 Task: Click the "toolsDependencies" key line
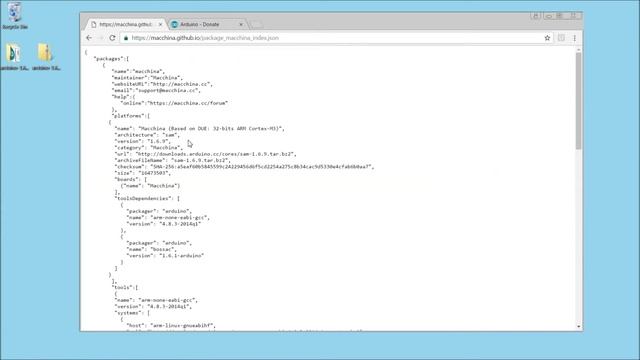[147, 198]
